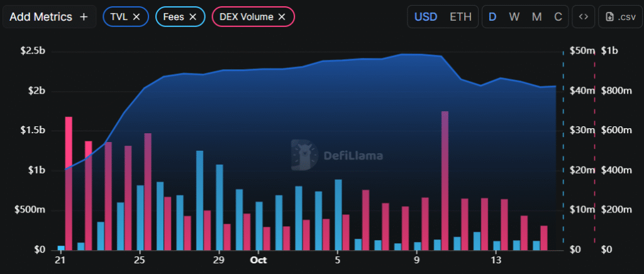Switch currency denomination to ETH
Screen dimensions: 644x274
pyautogui.click(x=460, y=17)
